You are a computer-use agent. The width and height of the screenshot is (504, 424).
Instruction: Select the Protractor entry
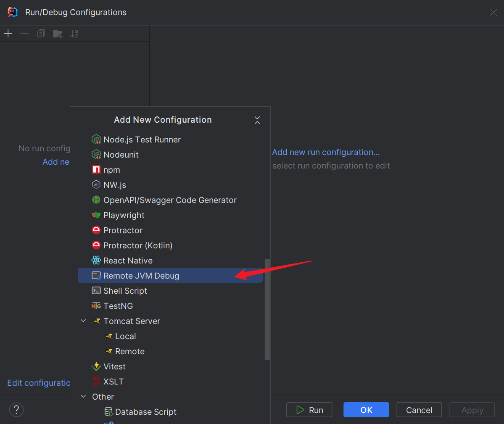[x=170, y=230]
